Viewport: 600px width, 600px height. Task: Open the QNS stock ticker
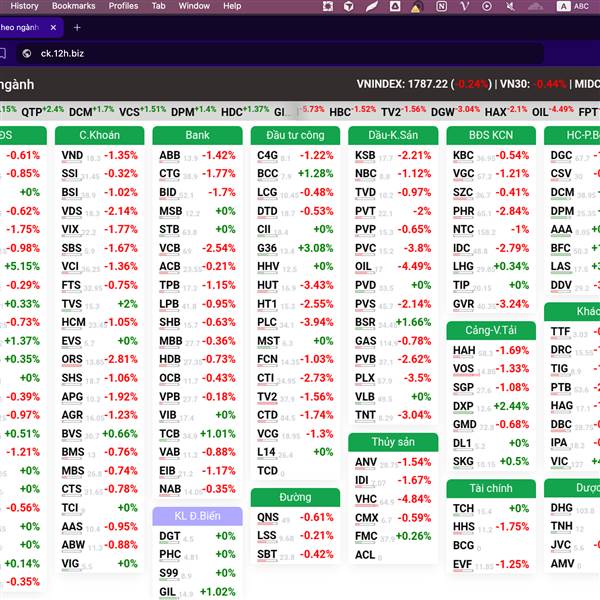click(x=268, y=518)
